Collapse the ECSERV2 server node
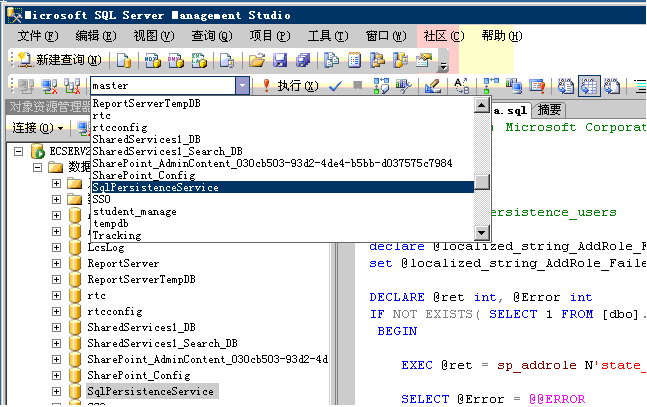The height and width of the screenshot is (407, 647). pyautogui.click(x=19, y=151)
